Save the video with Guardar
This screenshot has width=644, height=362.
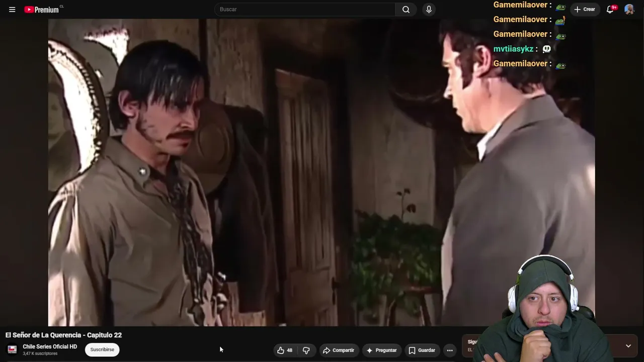(422, 350)
